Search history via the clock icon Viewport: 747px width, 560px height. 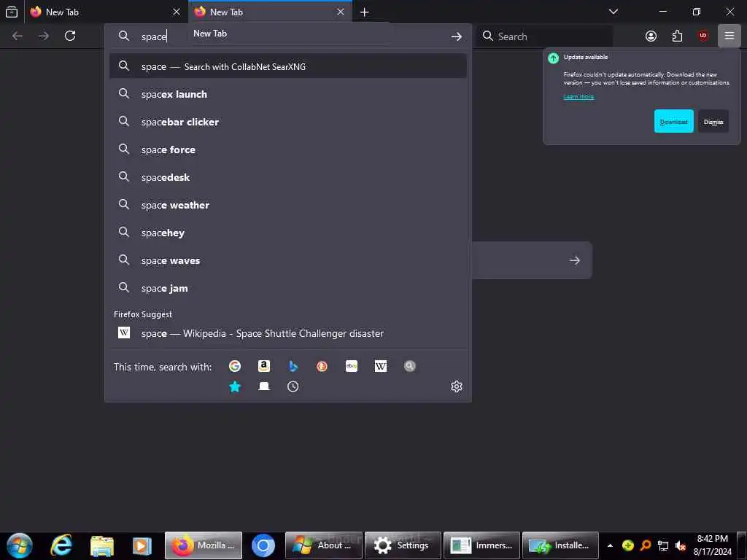tap(293, 386)
